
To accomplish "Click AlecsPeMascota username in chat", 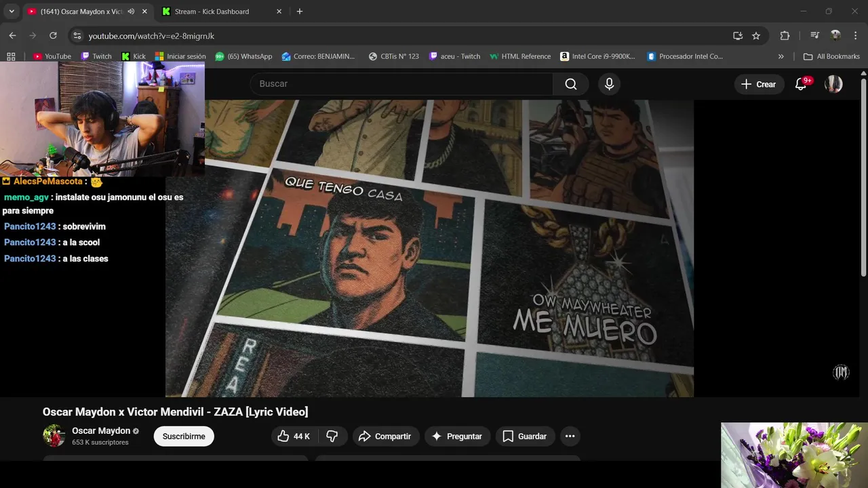I will [x=47, y=182].
